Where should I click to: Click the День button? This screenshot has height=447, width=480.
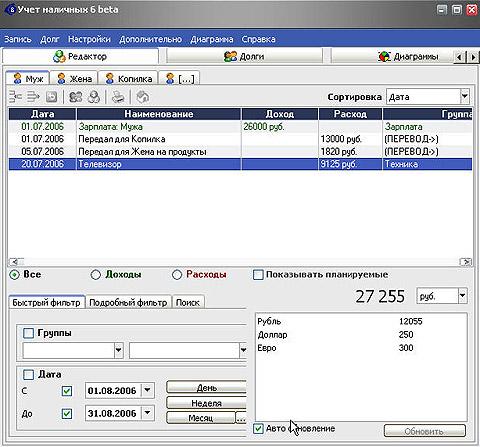pyautogui.click(x=207, y=387)
